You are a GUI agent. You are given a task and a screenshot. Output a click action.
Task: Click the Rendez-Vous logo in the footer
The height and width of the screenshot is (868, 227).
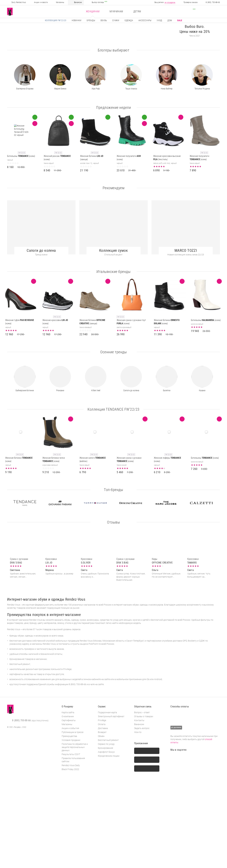coord(10,709)
